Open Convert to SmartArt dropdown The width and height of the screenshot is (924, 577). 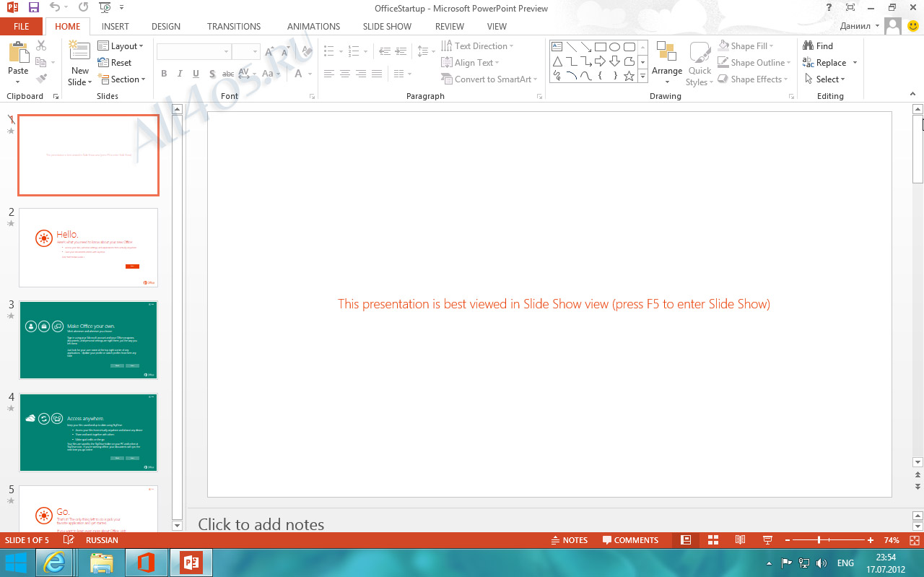pos(489,79)
